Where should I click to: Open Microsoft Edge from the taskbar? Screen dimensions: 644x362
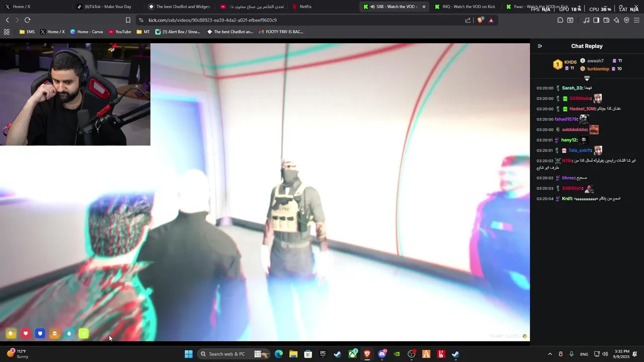tap(279, 354)
